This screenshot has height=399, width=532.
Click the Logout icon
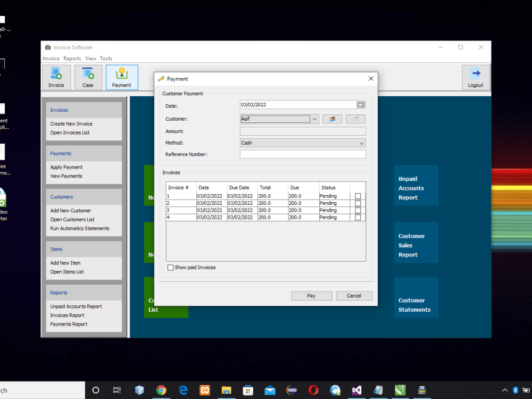(x=475, y=77)
